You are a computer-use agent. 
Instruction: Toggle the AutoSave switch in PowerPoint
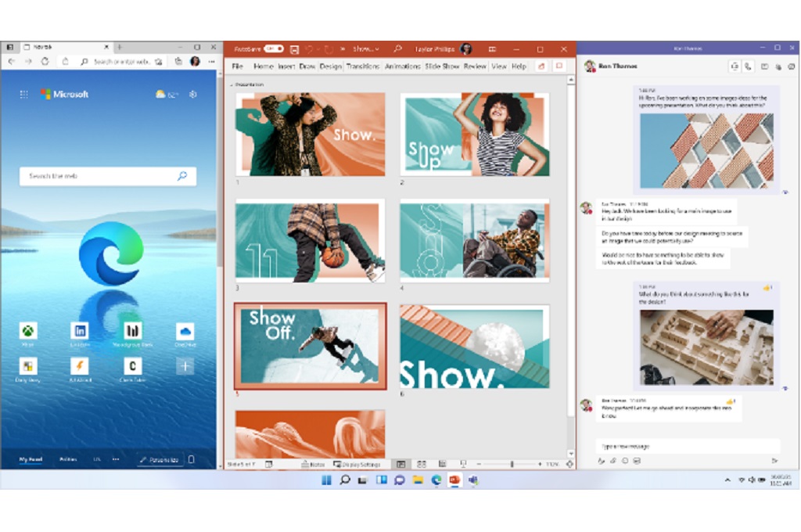tap(273, 49)
